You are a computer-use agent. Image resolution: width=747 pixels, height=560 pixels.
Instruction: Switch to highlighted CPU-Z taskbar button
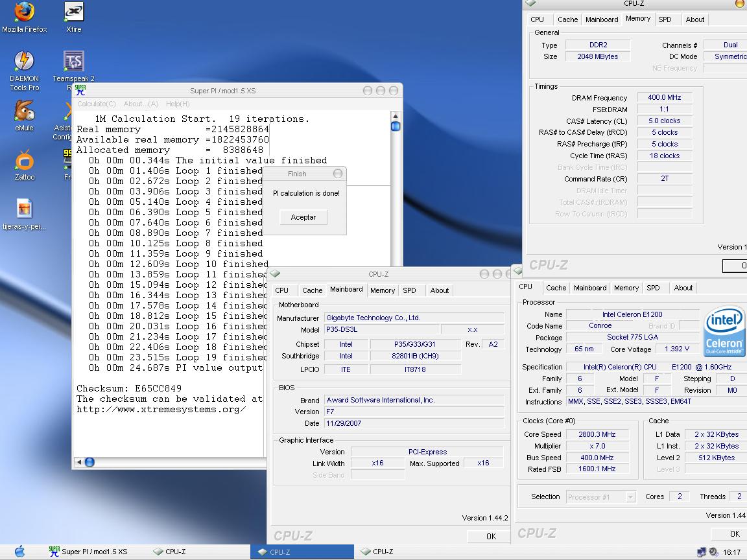pos(302,552)
